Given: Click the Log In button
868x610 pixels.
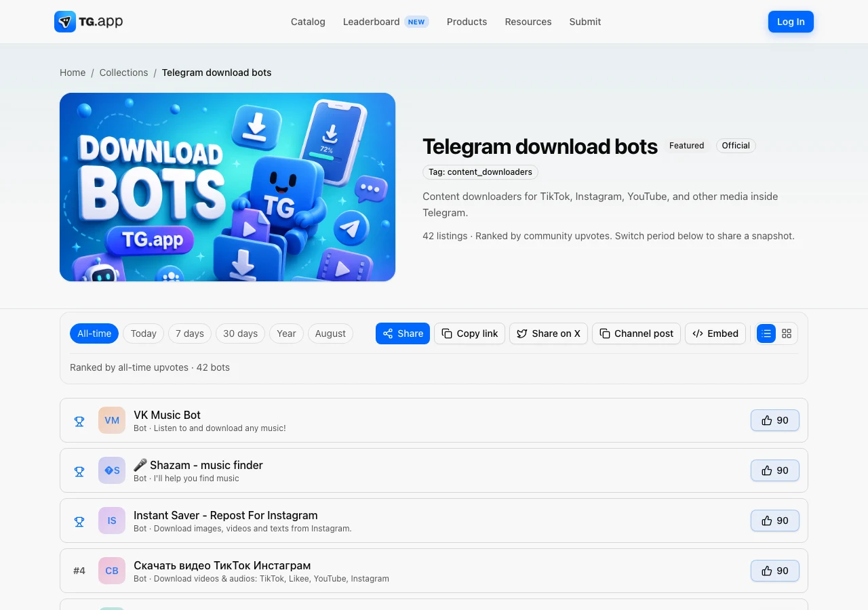Looking at the screenshot, I should (791, 22).
